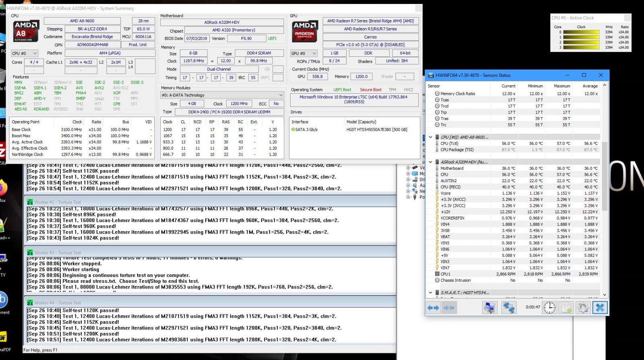Collapse the ASRock A320M-HDV sensor group
The image size is (644, 360).
[x=430, y=162]
